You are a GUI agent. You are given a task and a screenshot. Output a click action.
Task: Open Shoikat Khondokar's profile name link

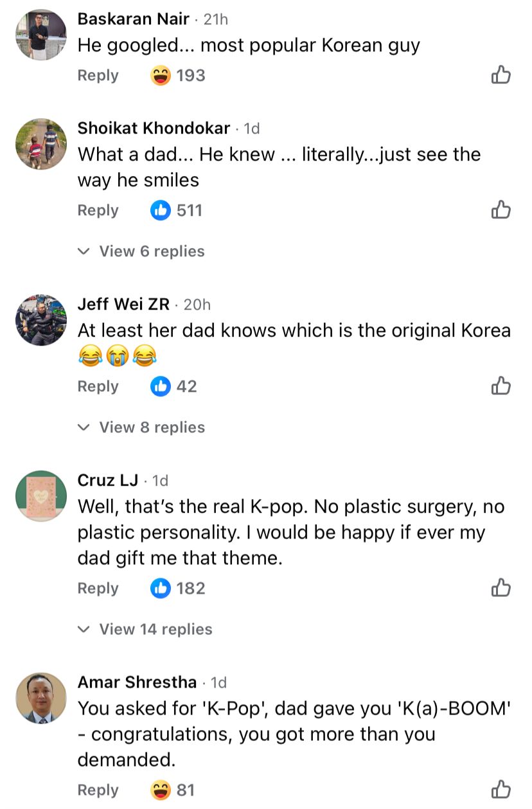[x=154, y=129]
